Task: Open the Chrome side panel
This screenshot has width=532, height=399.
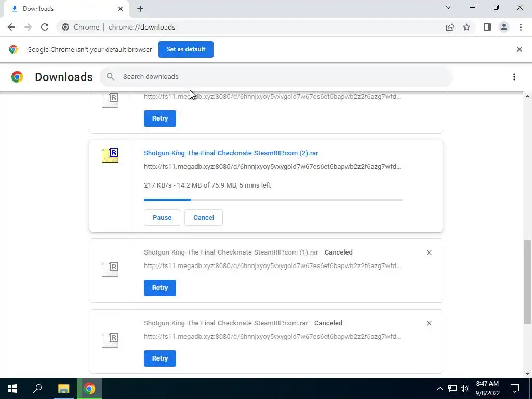Action: point(487,27)
